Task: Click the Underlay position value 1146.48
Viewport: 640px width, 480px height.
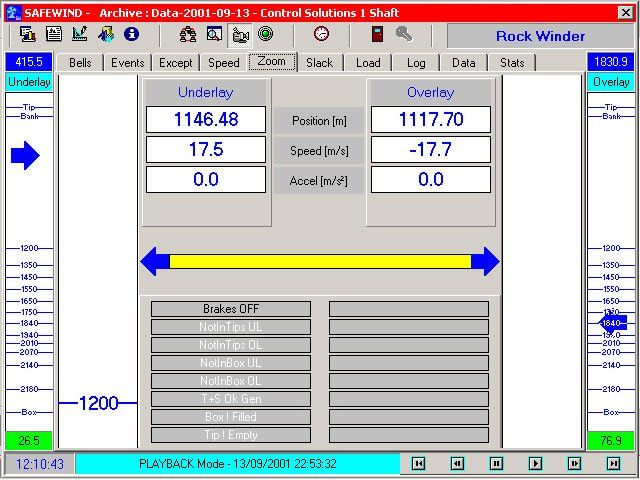Action: [x=206, y=120]
